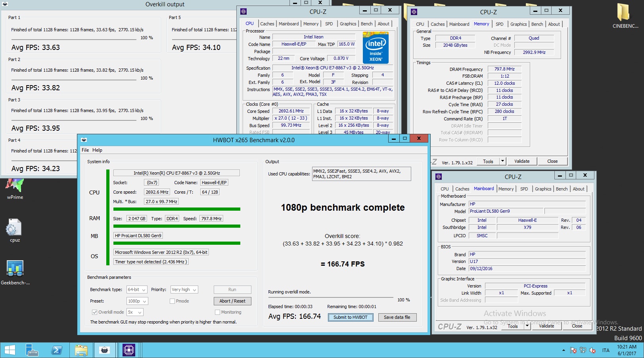Click the Windows Start button
This screenshot has height=358, width=644.
coord(10,350)
